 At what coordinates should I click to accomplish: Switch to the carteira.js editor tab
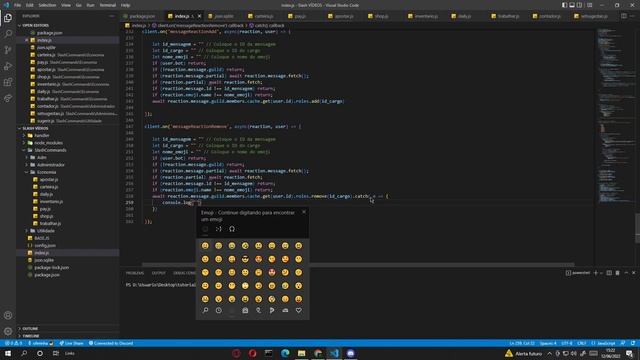[x=261, y=16]
